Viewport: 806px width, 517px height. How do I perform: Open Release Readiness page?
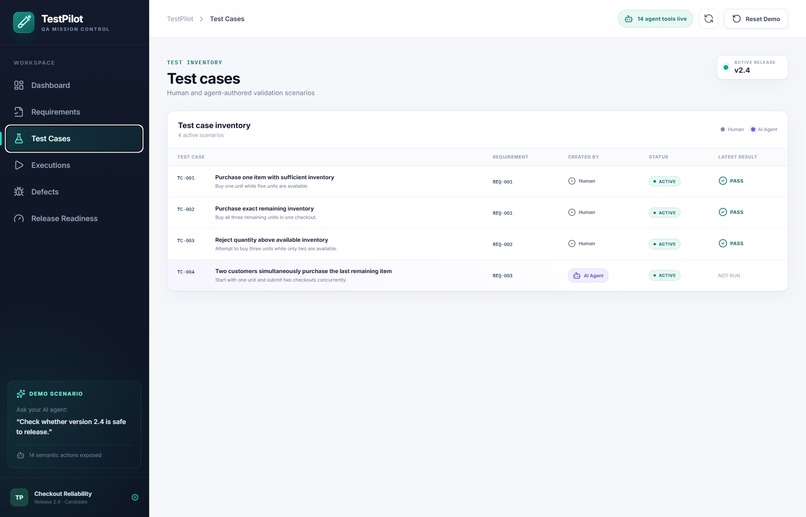74,218
